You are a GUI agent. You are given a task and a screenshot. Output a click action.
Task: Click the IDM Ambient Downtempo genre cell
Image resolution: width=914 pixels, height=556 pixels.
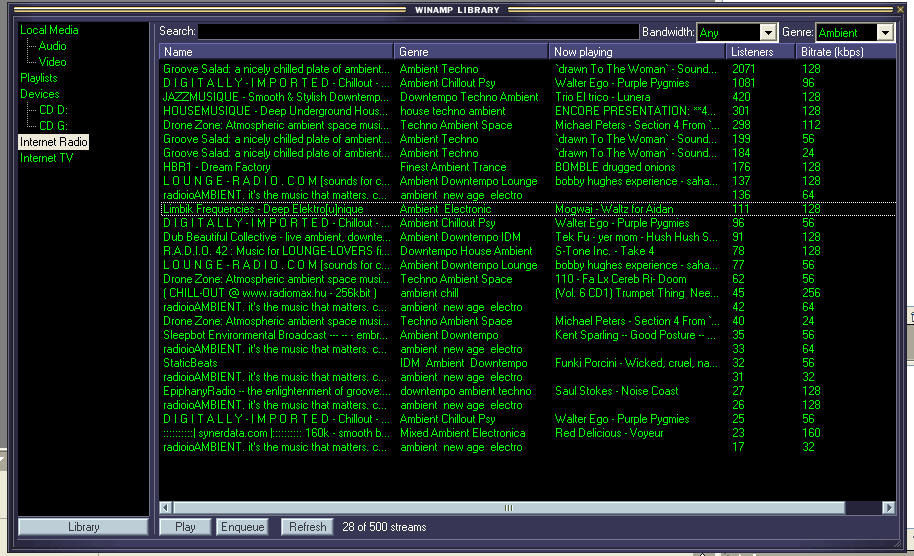(463, 363)
